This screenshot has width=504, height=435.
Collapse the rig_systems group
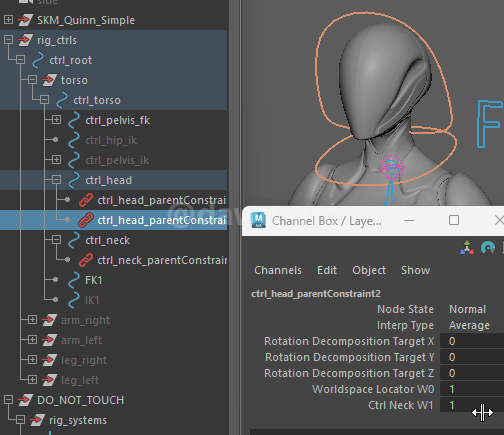tap(20, 420)
